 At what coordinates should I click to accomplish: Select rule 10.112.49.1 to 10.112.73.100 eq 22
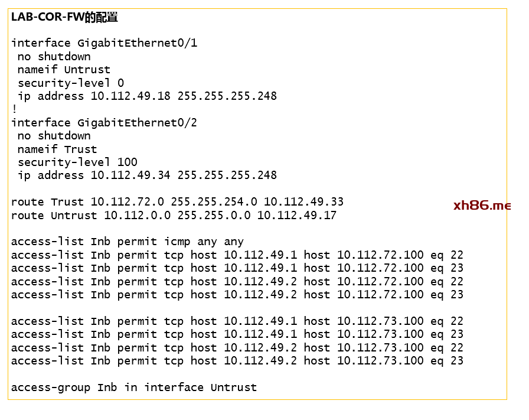coord(237,321)
